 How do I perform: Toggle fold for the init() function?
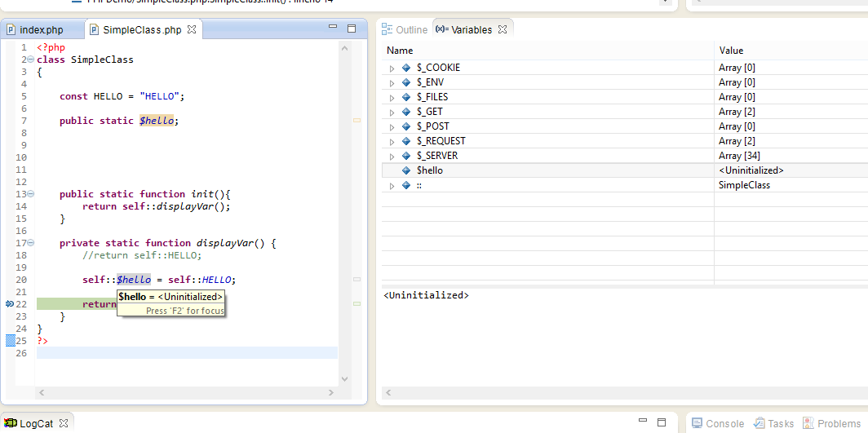[x=30, y=194]
